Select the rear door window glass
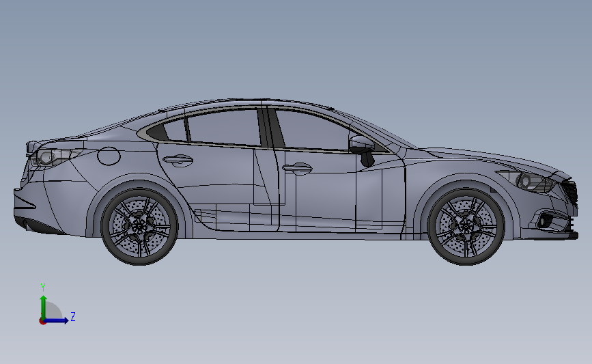The width and height of the screenshot is (592, 364). [224, 126]
